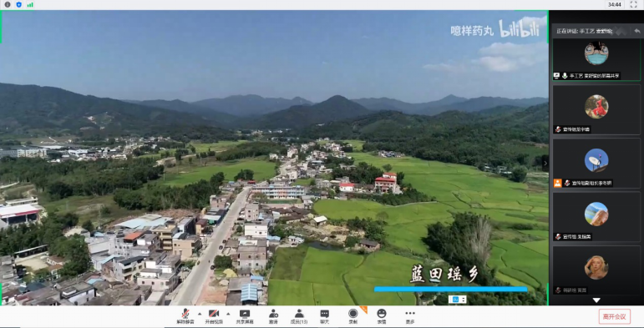Toggle fullscreen icon in the top-right corner
This screenshot has width=644, height=328.
coord(633,4)
